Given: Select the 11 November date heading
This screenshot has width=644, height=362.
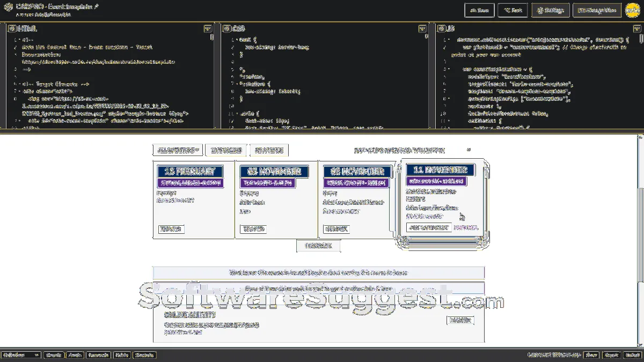Looking at the screenshot, I should pyautogui.click(x=440, y=170).
